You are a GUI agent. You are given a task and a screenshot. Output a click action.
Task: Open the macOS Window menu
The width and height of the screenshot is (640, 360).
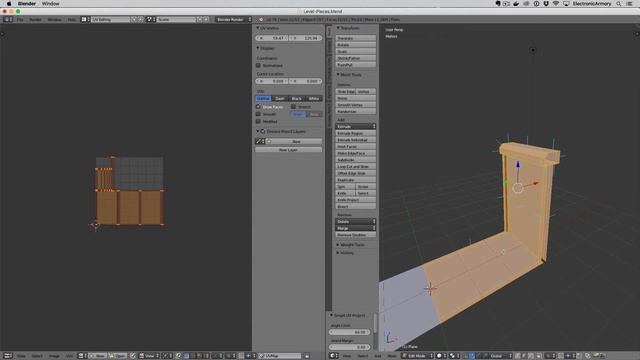[x=51, y=4]
